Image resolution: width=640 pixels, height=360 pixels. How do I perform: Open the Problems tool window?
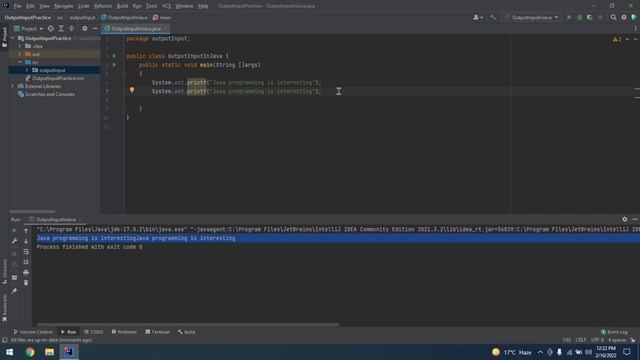pos(124,332)
